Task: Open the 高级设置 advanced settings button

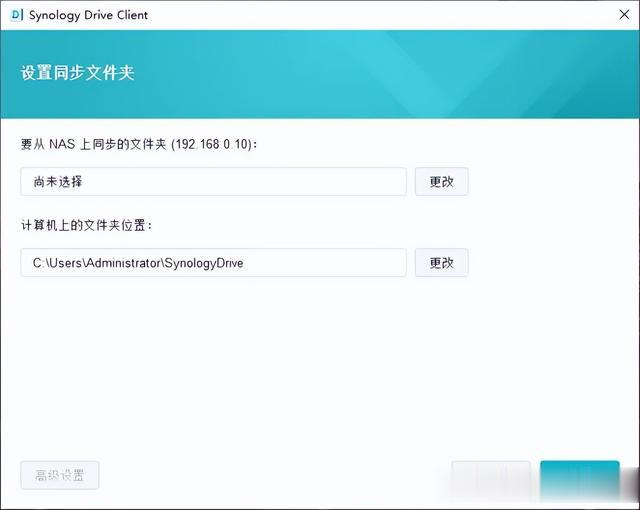Action: [x=60, y=475]
